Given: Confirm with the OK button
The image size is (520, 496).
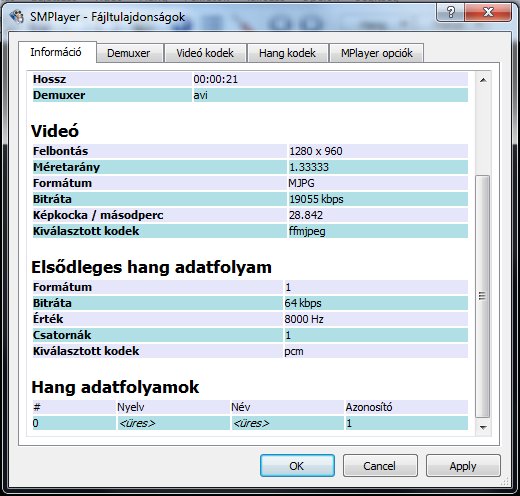Looking at the screenshot, I should click(x=297, y=466).
